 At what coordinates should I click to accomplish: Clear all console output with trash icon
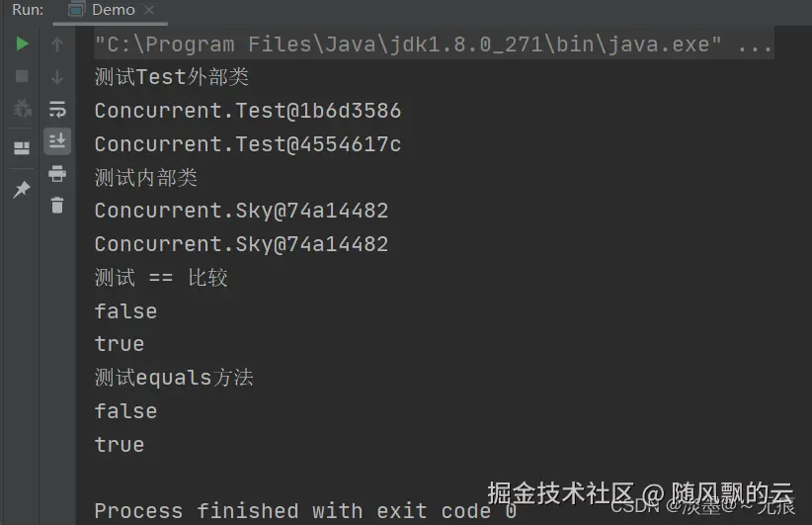tap(57, 205)
